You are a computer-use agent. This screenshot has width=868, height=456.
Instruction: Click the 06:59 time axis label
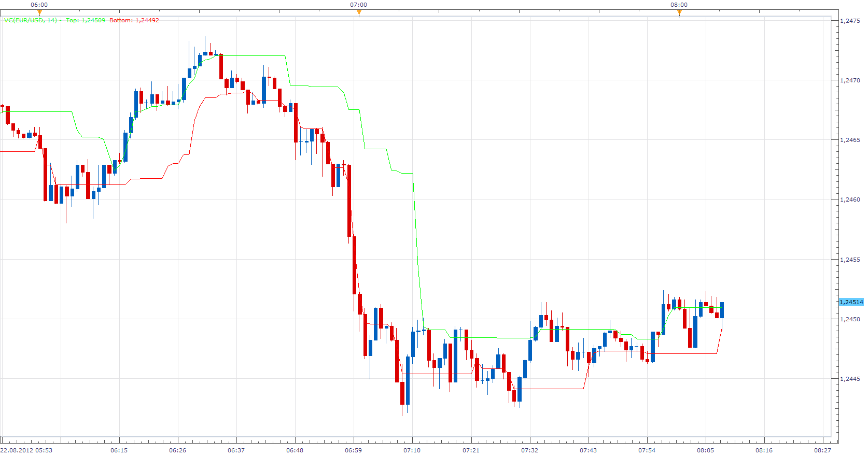[x=353, y=450]
